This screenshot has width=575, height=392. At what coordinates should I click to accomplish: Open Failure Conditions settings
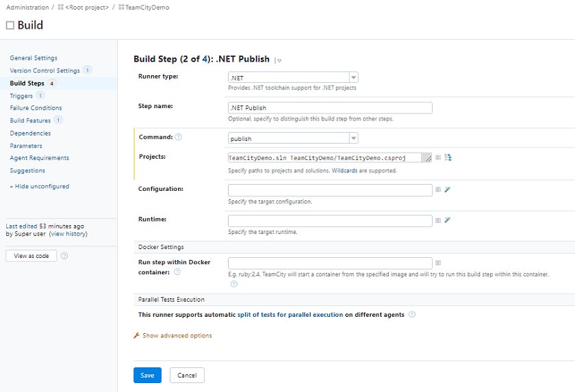(x=36, y=108)
